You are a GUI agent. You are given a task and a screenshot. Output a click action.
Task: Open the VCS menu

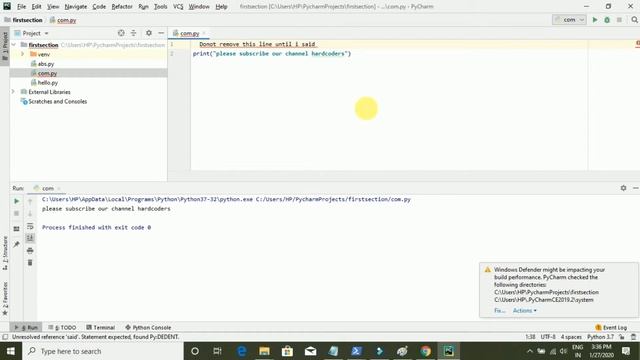point(178,7)
